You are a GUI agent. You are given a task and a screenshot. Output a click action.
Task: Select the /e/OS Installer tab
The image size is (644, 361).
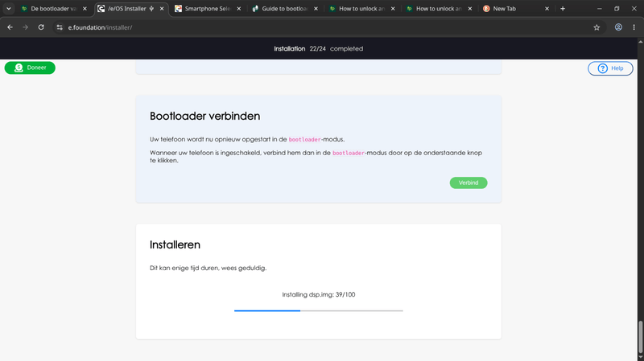[131, 9]
